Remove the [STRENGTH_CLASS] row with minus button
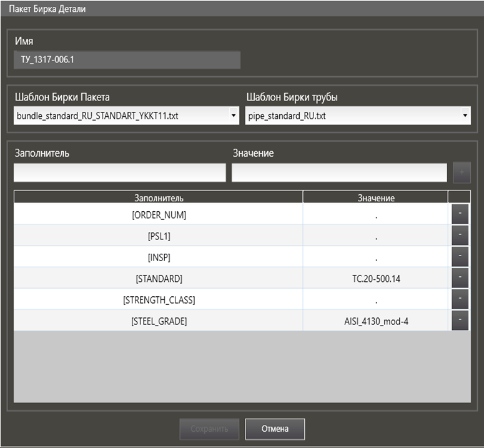Screen dimensions: 484x448 (460, 299)
